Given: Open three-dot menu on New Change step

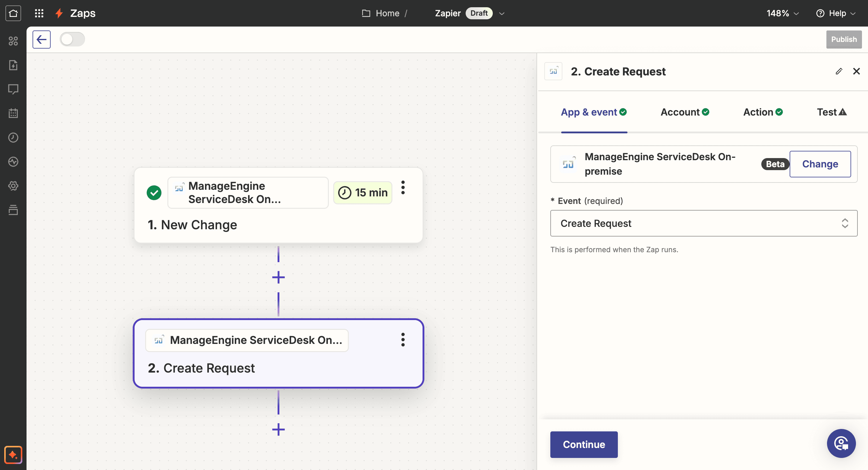Looking at the screenshot, I should click(403, 187).
